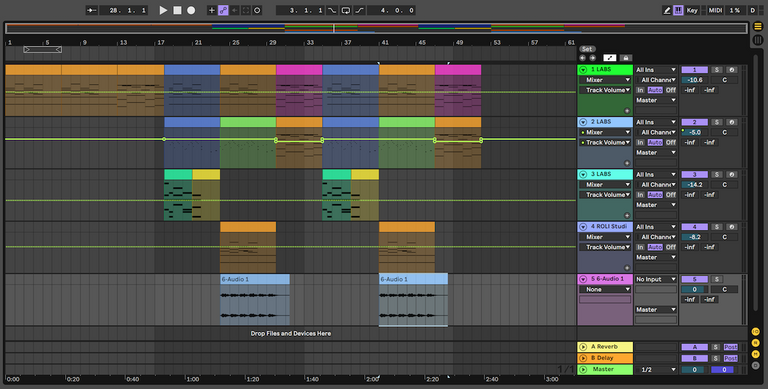Set 2 LABS monitor to Off
This screenshot has height=389, width=768.
point(671,143)
